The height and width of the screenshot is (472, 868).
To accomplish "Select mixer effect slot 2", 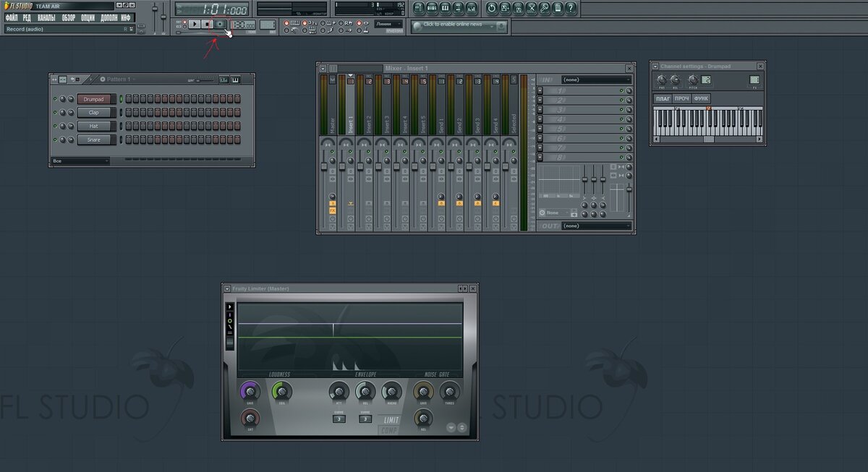I will 583,100.
